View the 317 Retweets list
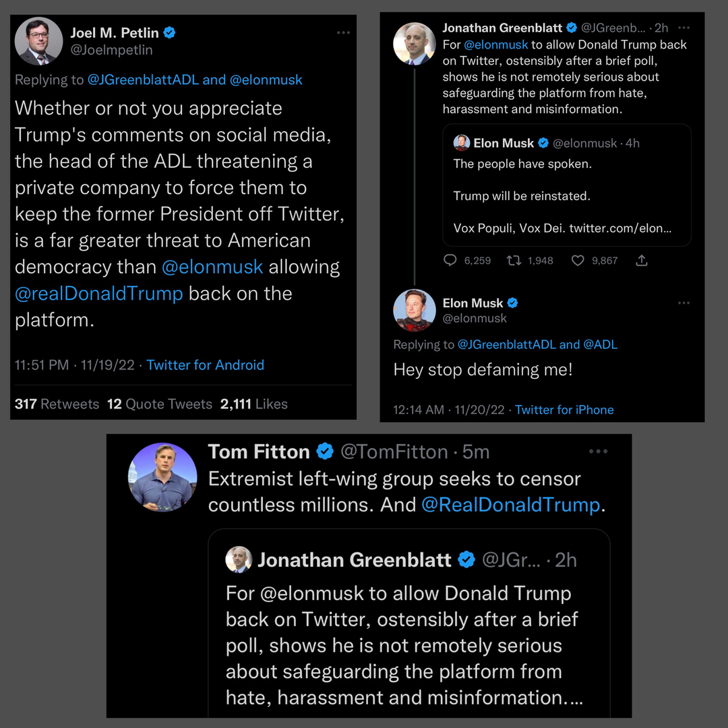The height and width of the screenshot is (728, 728). (57, 404)
